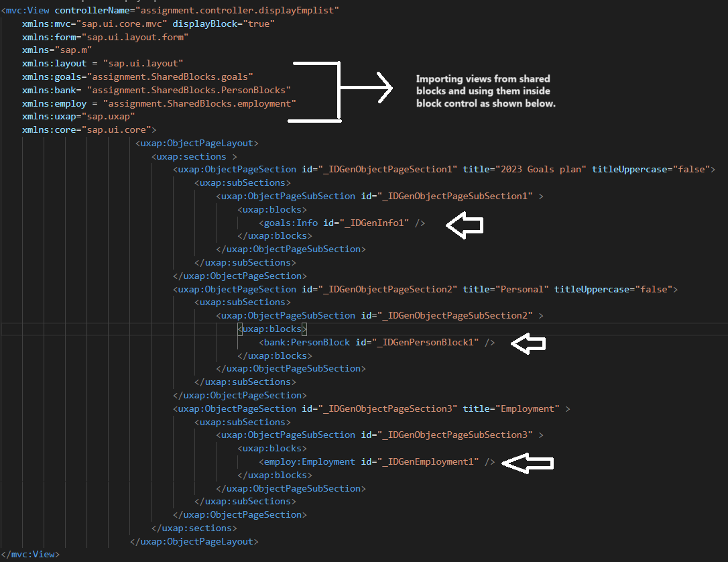Select the displayBlock "true" value
Viewport: 728px width, 562px height.
click(259, 23)
